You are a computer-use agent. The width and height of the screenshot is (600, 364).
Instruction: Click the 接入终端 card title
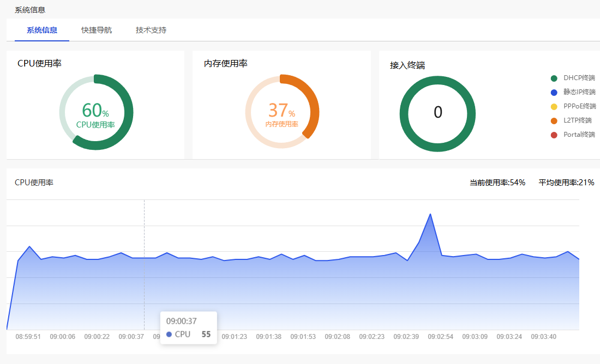[x=407, y=65]
